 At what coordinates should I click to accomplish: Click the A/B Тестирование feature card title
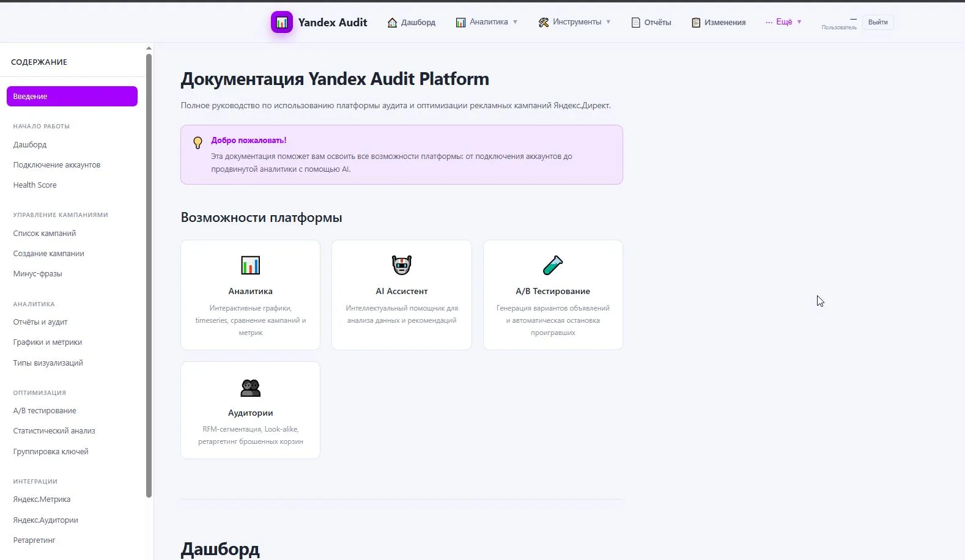(x=553, y=292)
